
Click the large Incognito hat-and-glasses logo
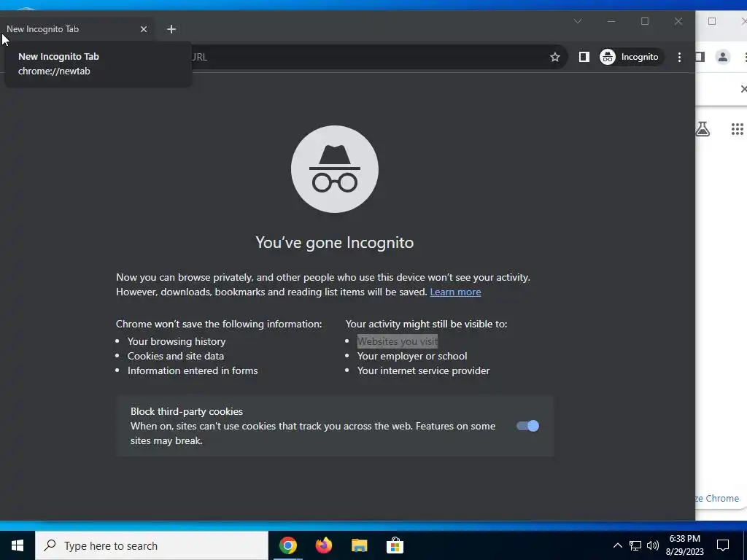[335, 169]
